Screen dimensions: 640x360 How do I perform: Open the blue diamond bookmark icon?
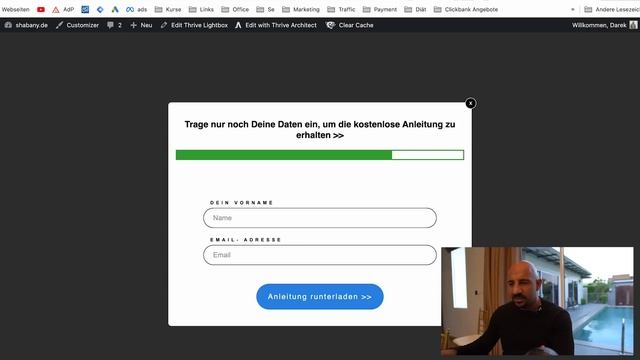point(100,9)
